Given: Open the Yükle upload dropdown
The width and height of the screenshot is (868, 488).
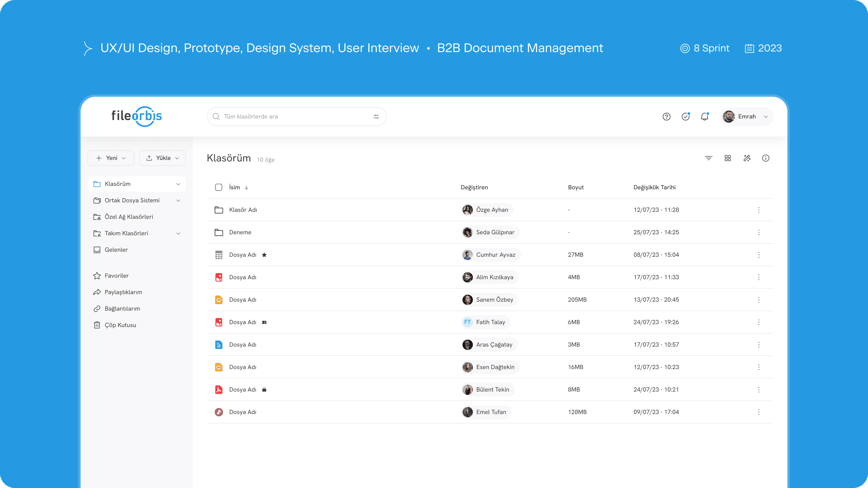Looking at the screenshot, I should click(162, 158).
